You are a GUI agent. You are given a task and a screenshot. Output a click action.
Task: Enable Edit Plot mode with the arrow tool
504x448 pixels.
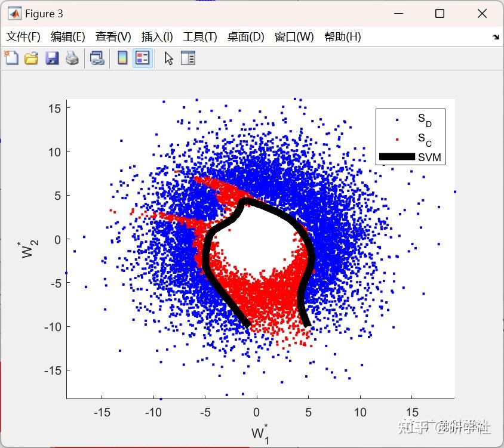[x=168, y=58]
